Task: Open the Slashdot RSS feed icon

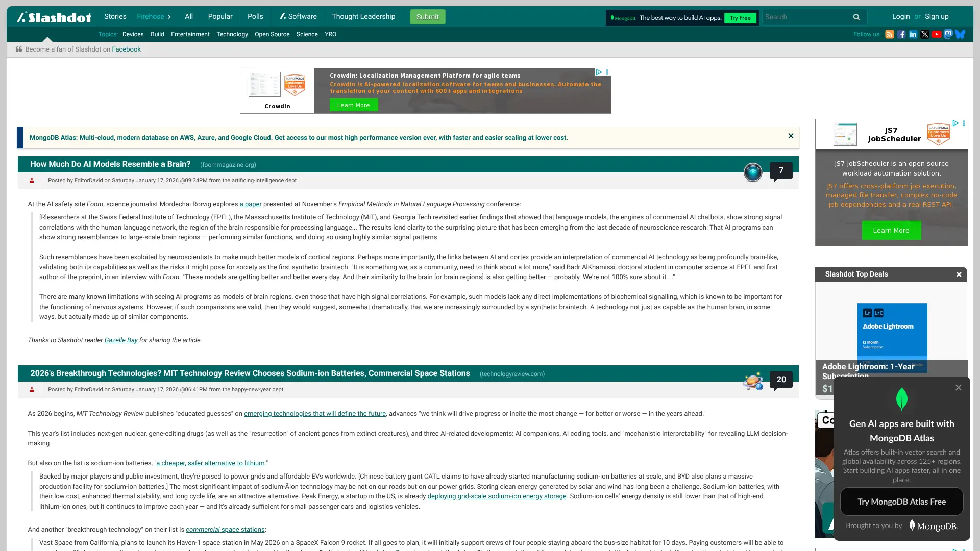Action: 890,34
